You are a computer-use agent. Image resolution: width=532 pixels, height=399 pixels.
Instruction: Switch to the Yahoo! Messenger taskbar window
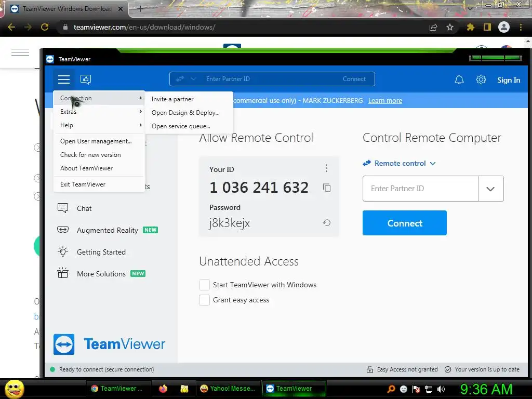(x=228, y=389)
